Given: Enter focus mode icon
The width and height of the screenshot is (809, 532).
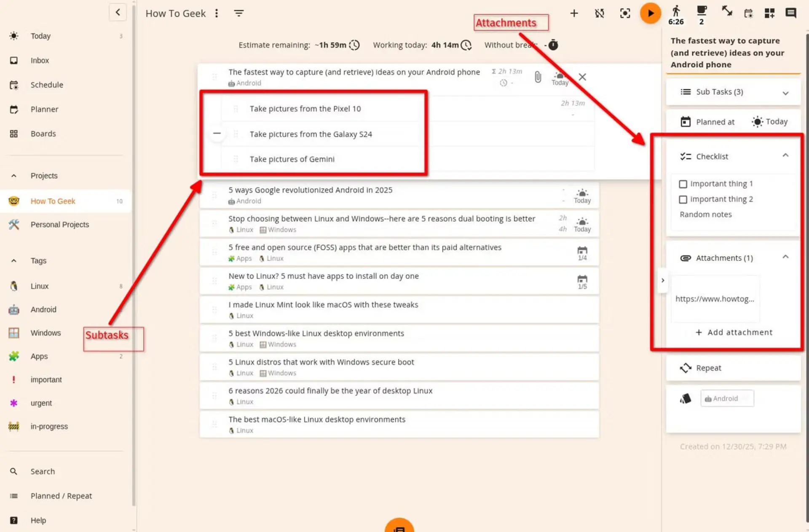Looking at the screenshot, I should 625,13.
